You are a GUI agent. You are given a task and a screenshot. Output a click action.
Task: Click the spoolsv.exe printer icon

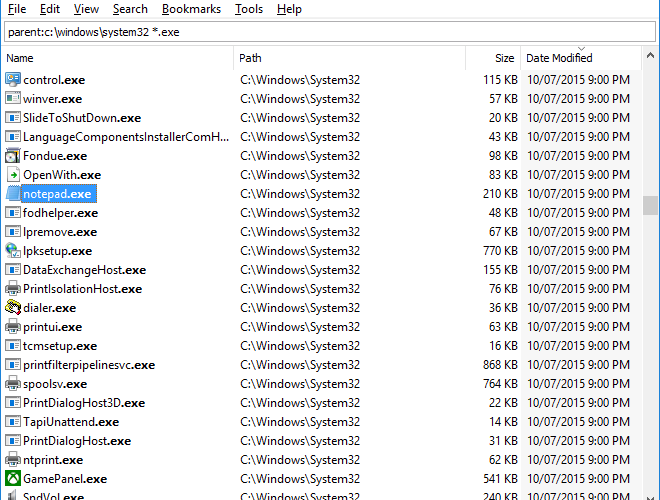[13, 384]
